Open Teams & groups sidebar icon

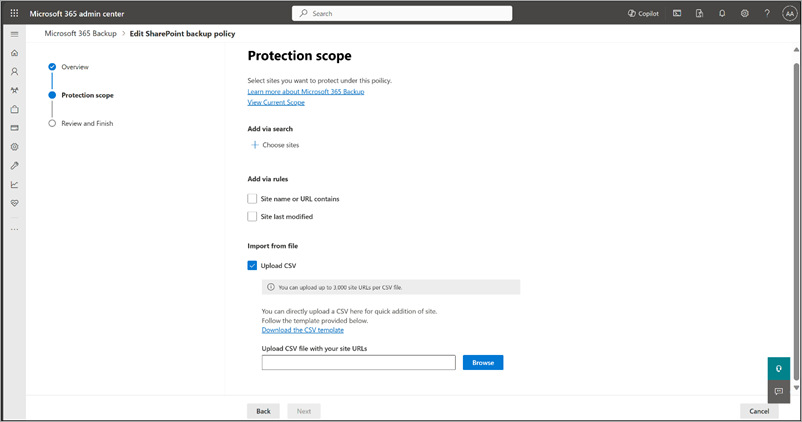(14, 91)
